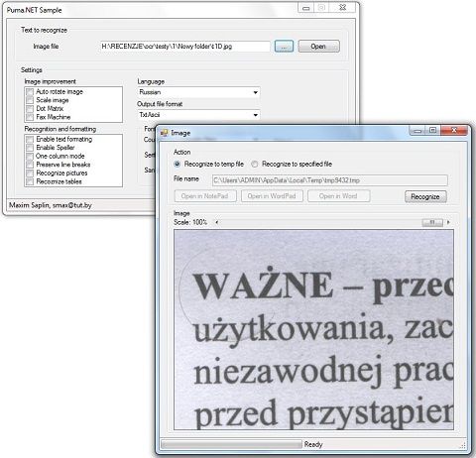476x458 pixels.
Task: Click the scanned WAŻNE image preview
Action: coord(313,330)
